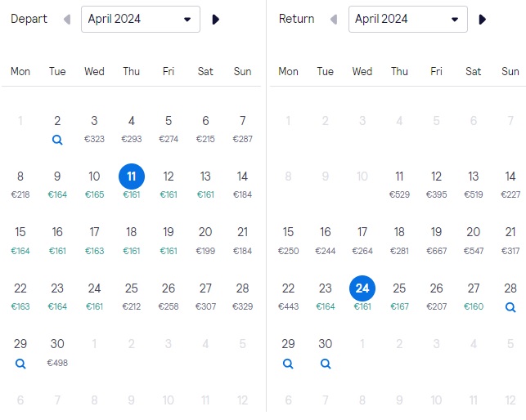Select depart date 24 at €161

[x=94, y=297]
